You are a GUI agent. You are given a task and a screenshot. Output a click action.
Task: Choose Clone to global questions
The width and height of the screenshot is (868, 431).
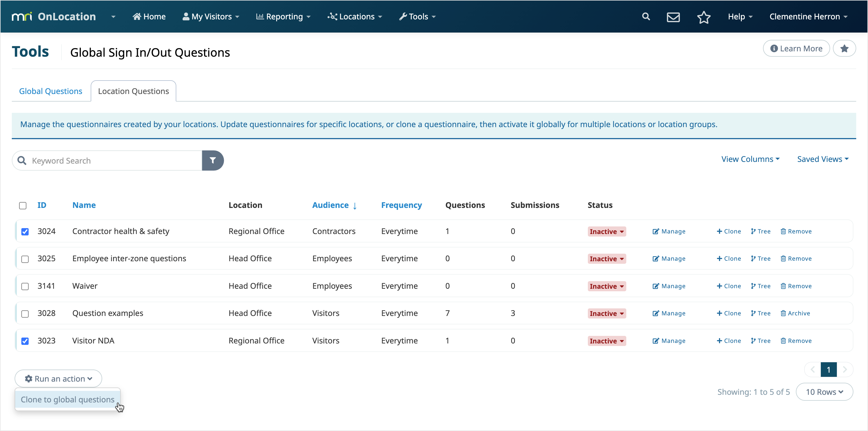(67, 399)
